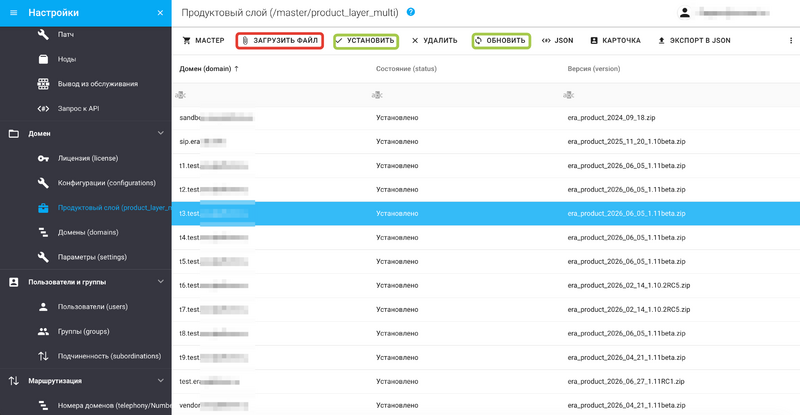Screen dimensions: 800x415
Task: Click the JSON code icon button
Action: (x=558, y=41)
